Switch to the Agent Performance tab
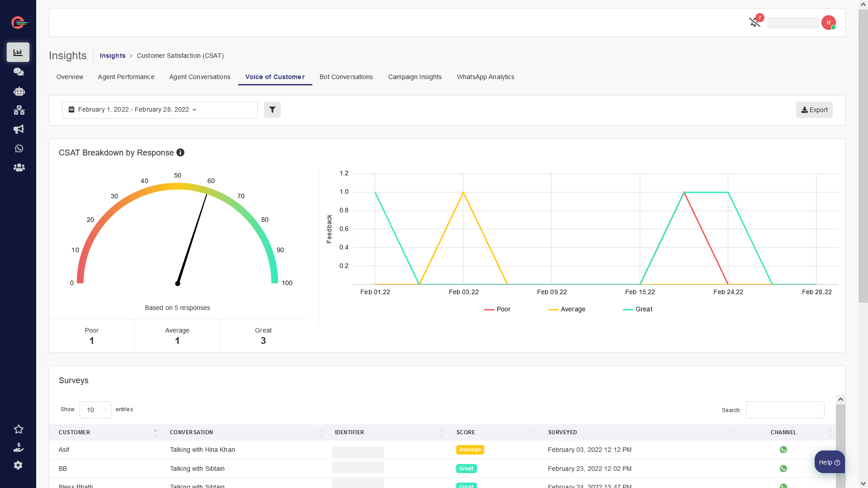 (126, 77)
